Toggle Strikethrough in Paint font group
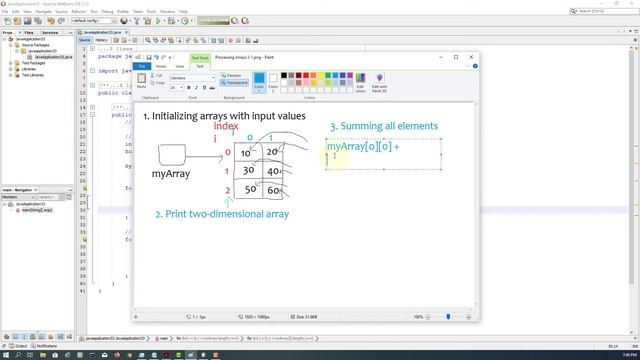This screenshot has height=360, width=640. pyautogui.click(x=212, y=88)
